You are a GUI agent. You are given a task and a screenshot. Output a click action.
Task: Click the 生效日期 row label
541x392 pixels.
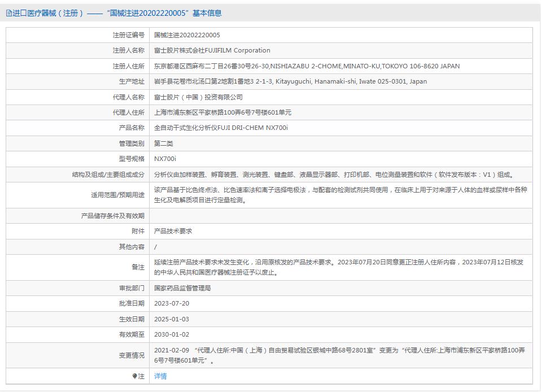pos(132,319)
